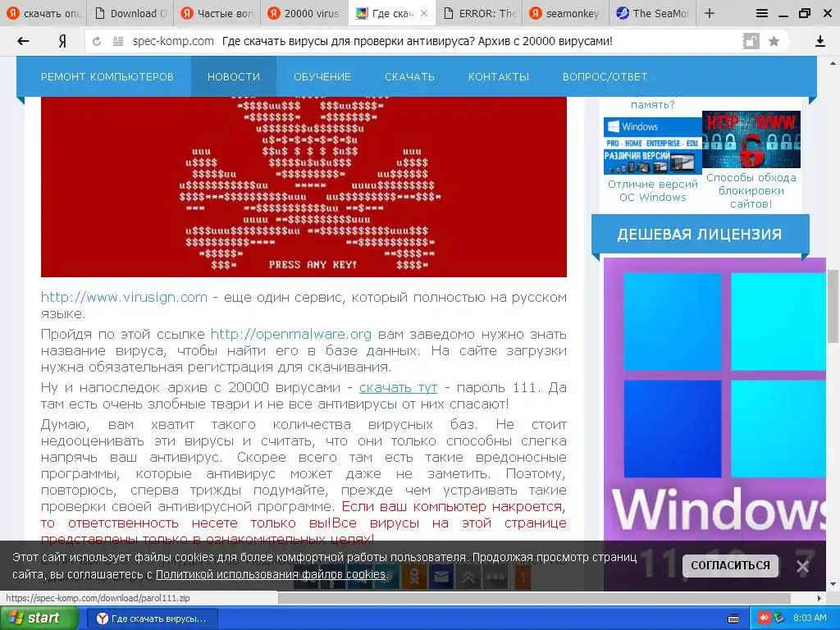This screenshot has width=840, height=630.
Task: Open 'СКАЧАТЬ' site menu item
Action: tap(409, 76)
